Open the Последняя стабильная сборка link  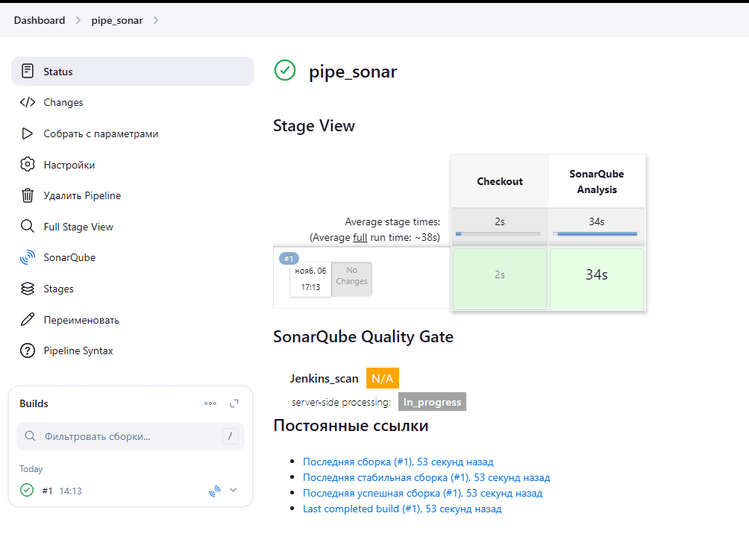tap(426, 477)
